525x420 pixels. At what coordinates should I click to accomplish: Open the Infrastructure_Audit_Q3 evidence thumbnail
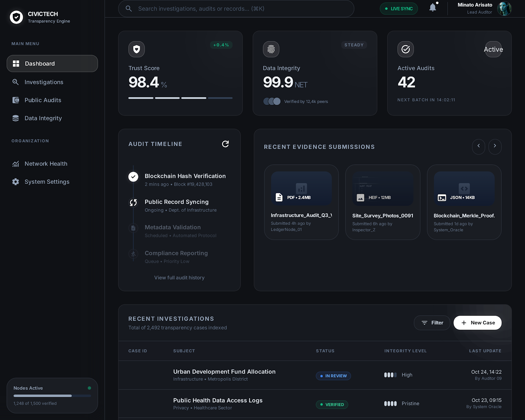click(x=301, y=189)
